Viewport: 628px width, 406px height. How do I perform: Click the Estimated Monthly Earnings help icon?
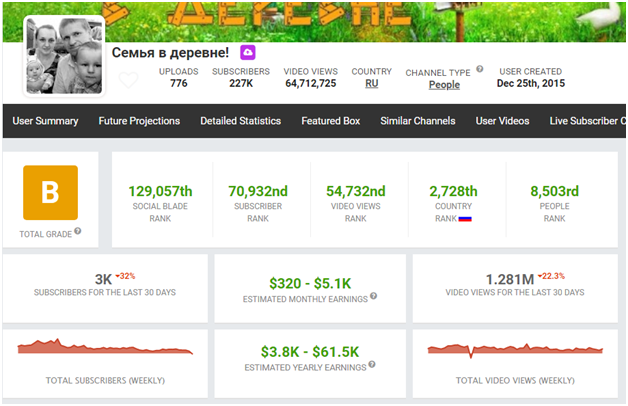[x=373, y=296]
